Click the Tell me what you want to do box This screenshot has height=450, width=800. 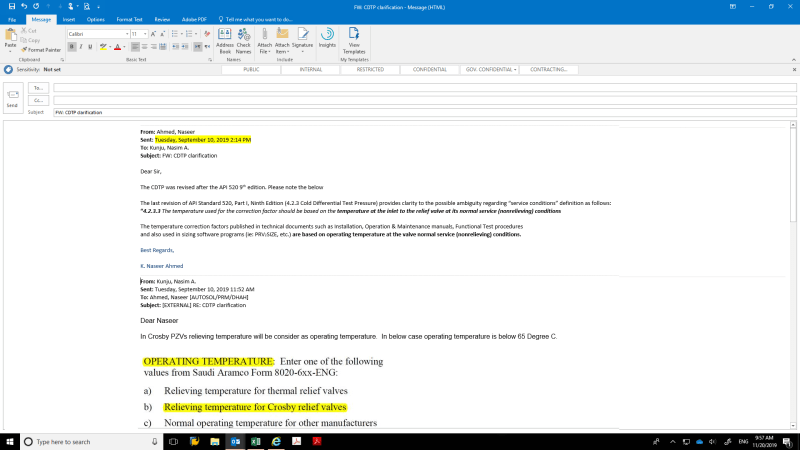[x=256, y=19]
